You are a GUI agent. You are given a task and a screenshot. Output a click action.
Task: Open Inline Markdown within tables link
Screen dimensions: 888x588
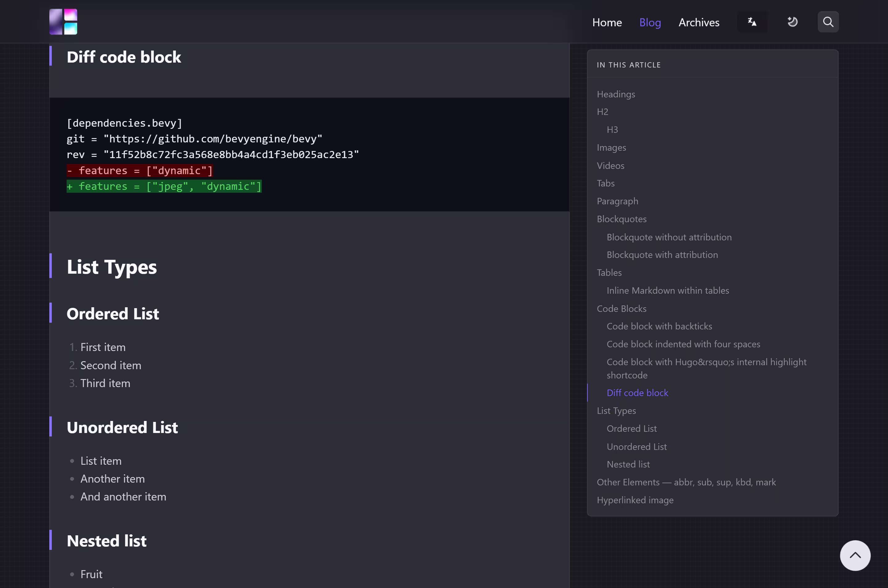668,291
